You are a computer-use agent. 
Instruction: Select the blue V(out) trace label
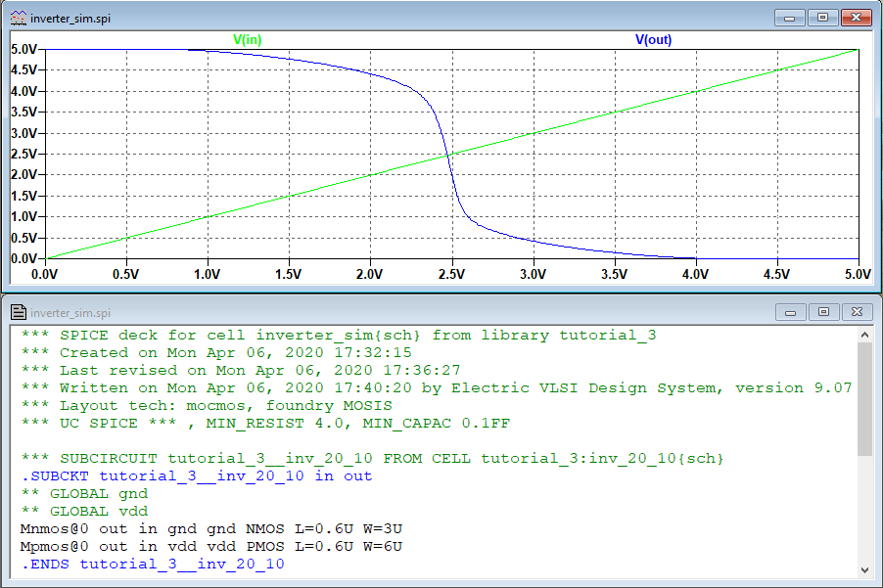[x=653, y=40]
